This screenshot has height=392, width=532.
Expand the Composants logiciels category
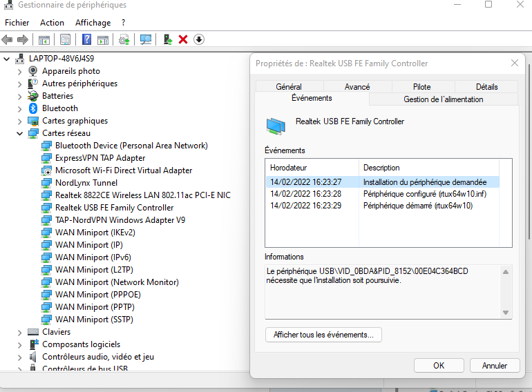tap(19, 345)
